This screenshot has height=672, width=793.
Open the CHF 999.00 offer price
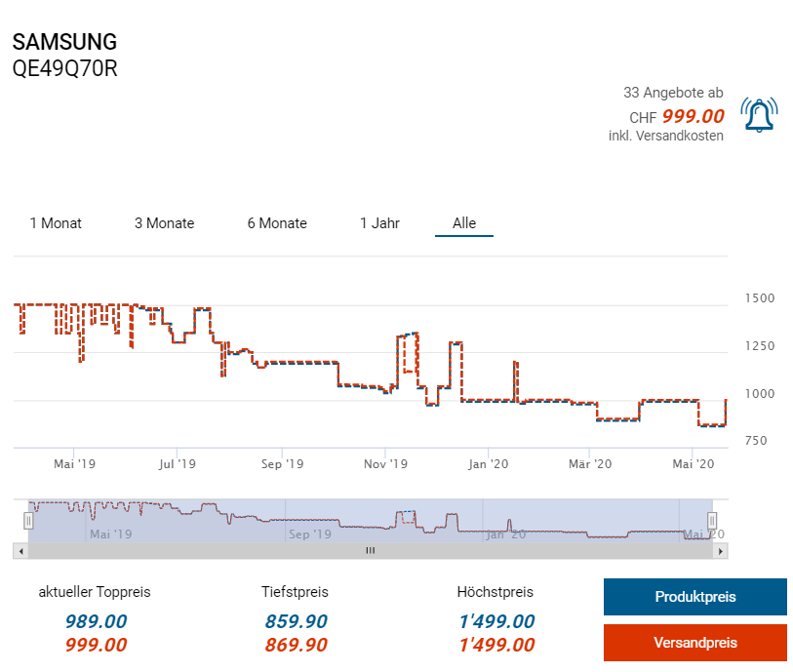(693, 116)
